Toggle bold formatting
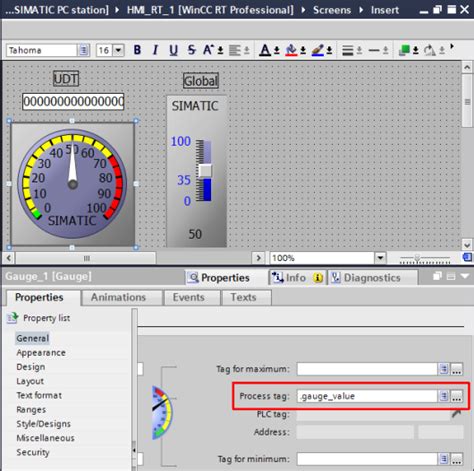This screenshot has height=471, width=474. (x=137, y=50)
